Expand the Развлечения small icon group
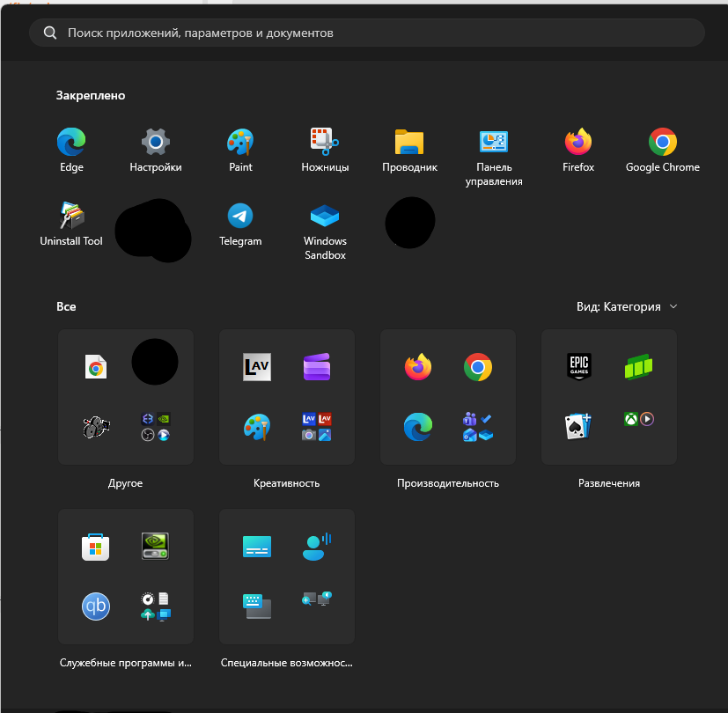728x713 pixels. pos(639,420)
